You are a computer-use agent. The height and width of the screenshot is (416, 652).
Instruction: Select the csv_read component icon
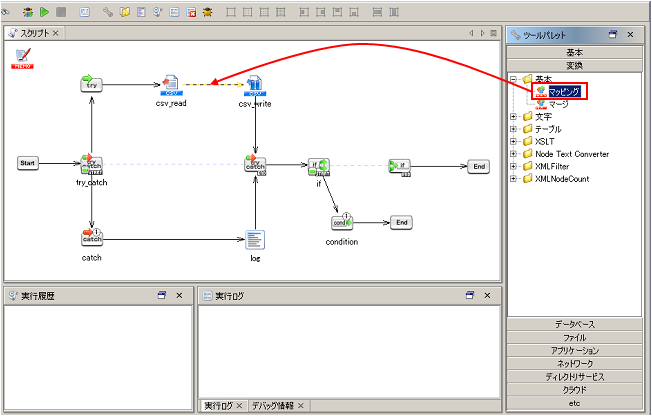[170, 84]
